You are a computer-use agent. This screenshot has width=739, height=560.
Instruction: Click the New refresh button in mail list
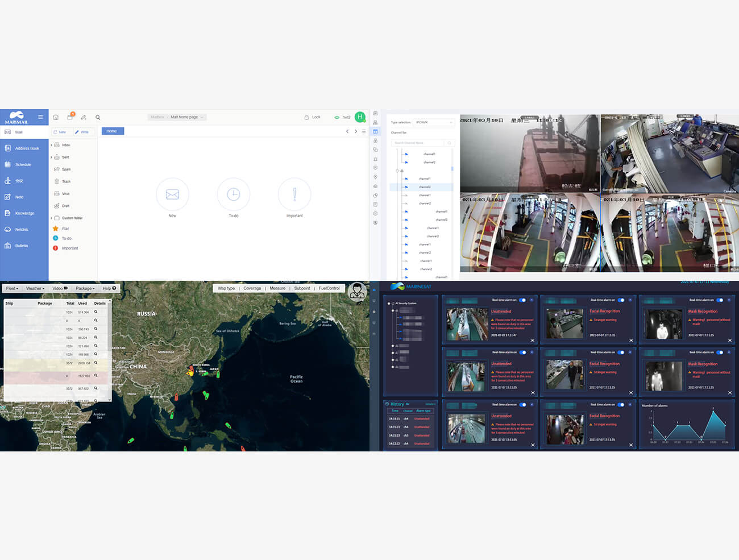[x=60, y=132]
